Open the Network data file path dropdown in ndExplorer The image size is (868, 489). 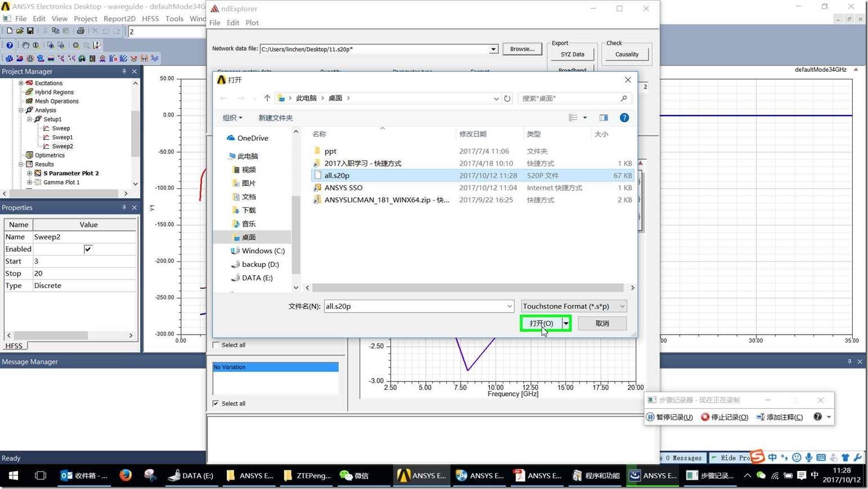tap(493, 50)
